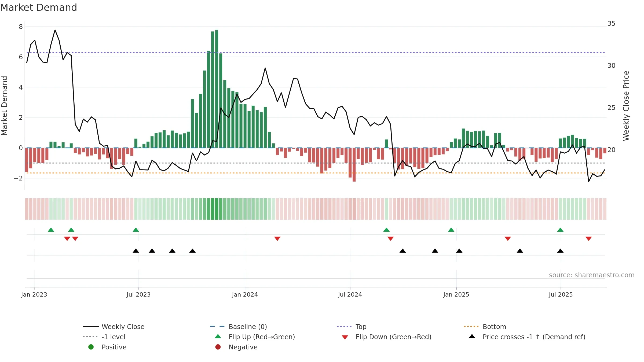Toggle the Top legend entry
This screenshot has height=362, width=644.
(352, 327)
